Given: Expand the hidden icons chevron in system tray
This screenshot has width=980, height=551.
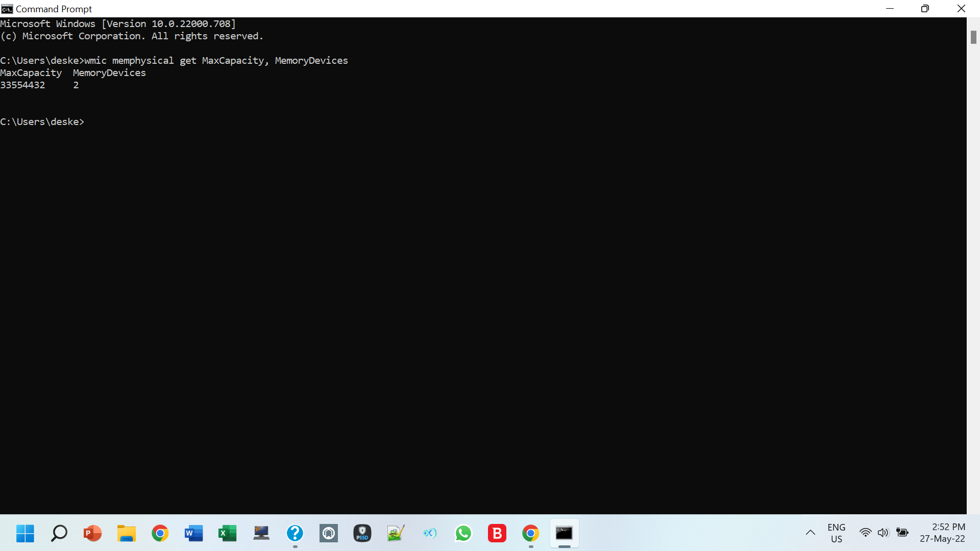Looking at the screenshot, I should pyautogui.click(x=811, y=533).
